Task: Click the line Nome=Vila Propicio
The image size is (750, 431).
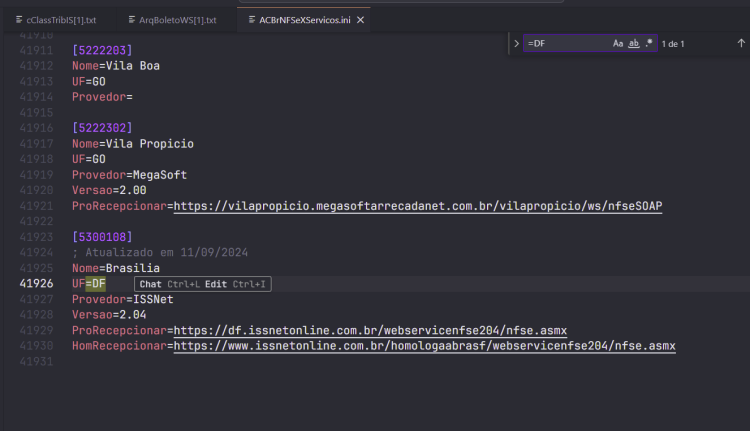Action: [x=133, y=144]
